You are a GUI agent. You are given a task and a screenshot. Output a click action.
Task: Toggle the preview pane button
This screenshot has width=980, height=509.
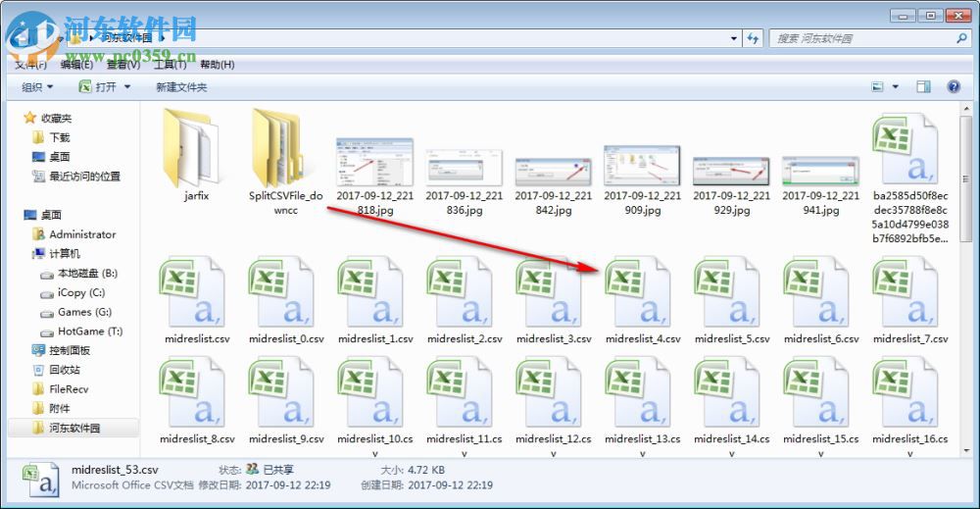(x=923, y=87)
